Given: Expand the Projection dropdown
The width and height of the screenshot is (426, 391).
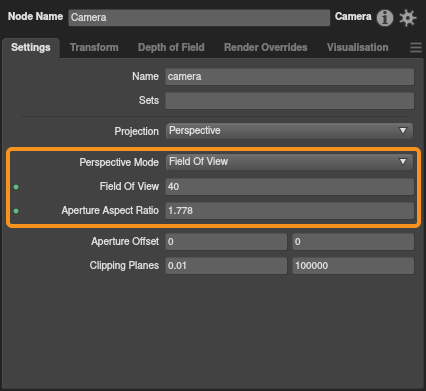Looking at the screenshot, I should 289,131.
